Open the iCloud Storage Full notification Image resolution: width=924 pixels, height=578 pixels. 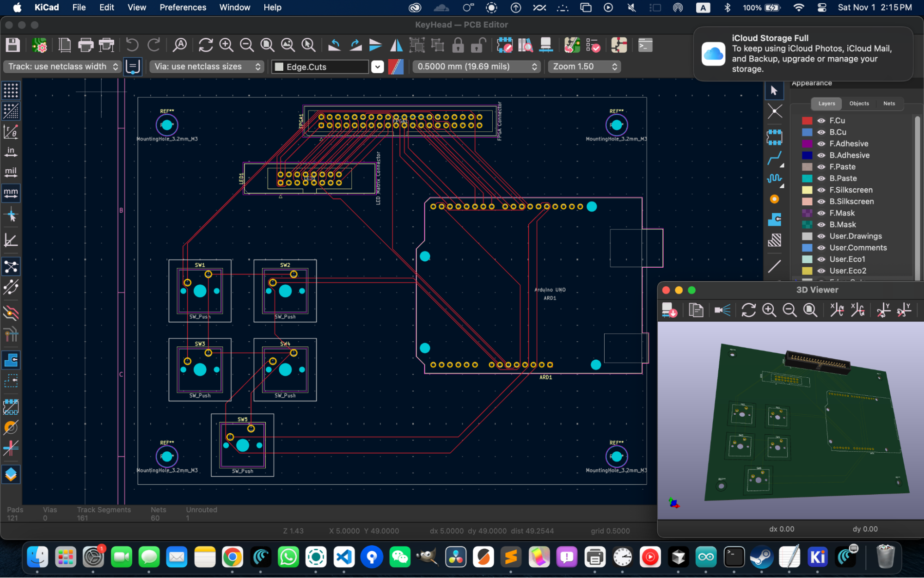[x=803, y=54]
